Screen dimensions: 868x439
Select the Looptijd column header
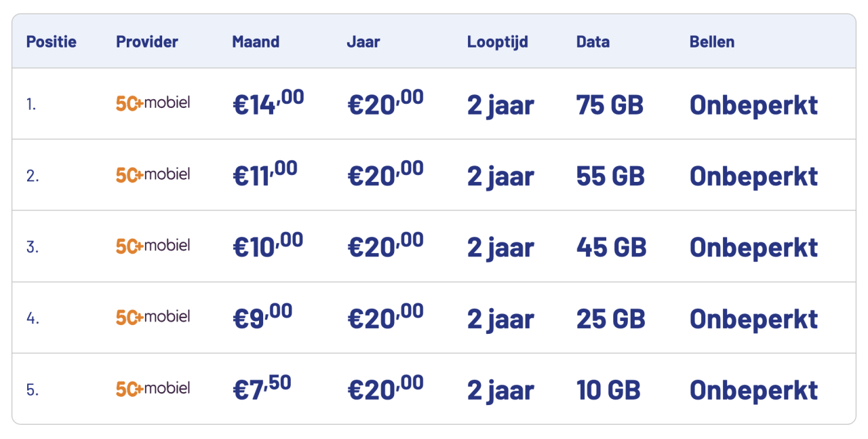pos(498,42)
